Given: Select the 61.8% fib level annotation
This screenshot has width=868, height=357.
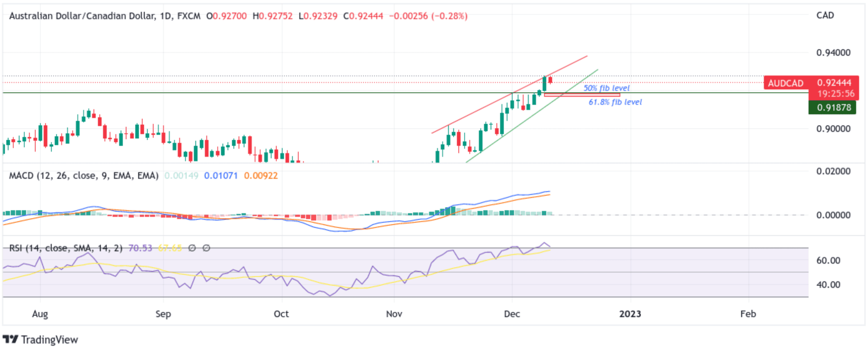Looking at the screenshot, I should pyautogui.click(x=615, y=102).
